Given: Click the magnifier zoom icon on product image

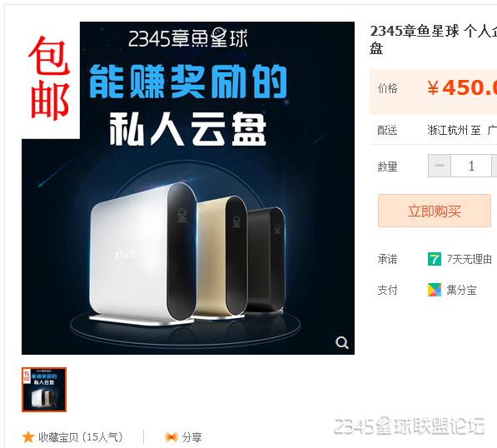Looking at the screenshot, I should pos(342,342).
